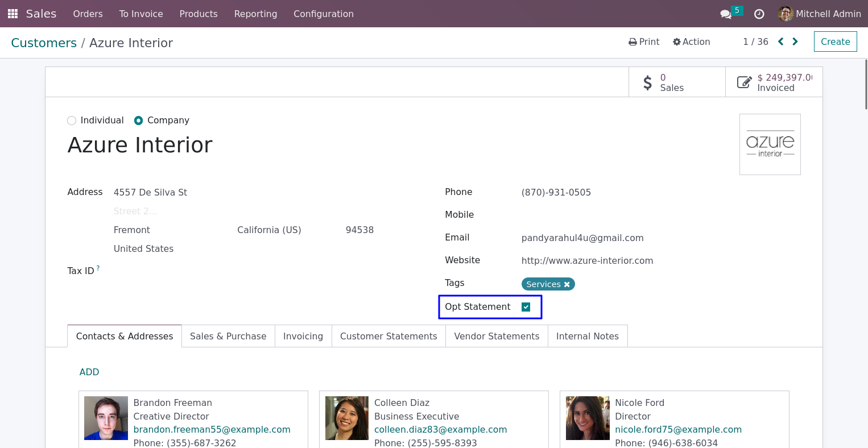868x448 pixels.
Task: Click brandon.freeman55@example.com email link
Action: [x=212, y=429]
